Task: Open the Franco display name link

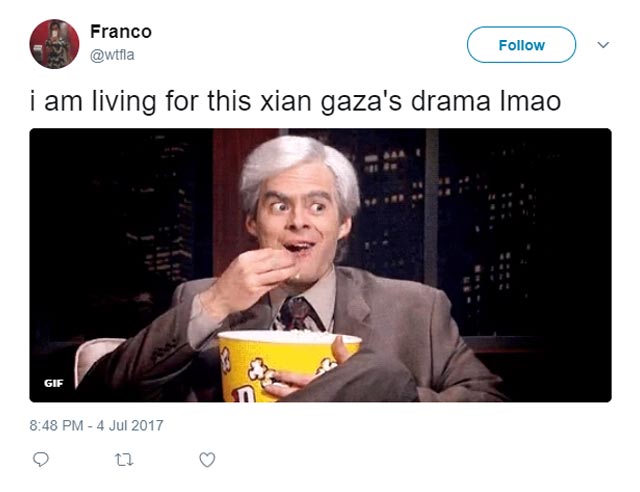Action: click(x=121, y=31)
